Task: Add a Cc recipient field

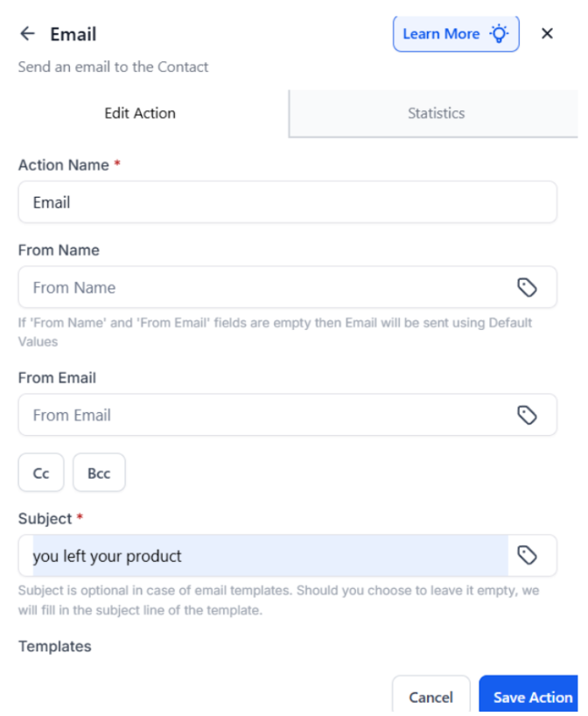Action: 41,474
